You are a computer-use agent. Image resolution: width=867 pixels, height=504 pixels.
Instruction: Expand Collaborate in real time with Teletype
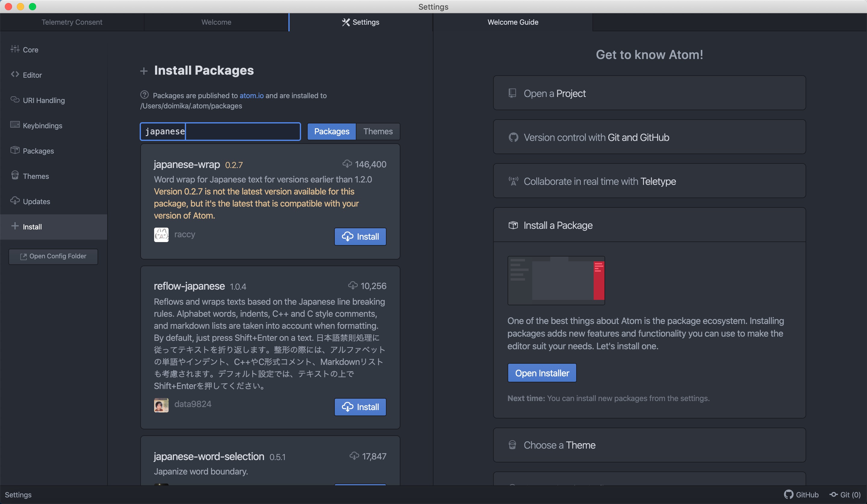tap(649, 181)
